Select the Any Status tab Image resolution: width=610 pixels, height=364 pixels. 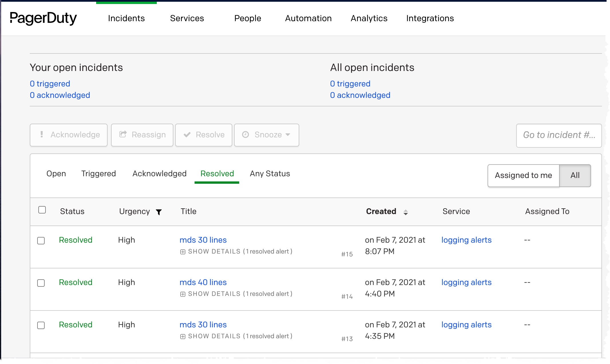[270, 174]
